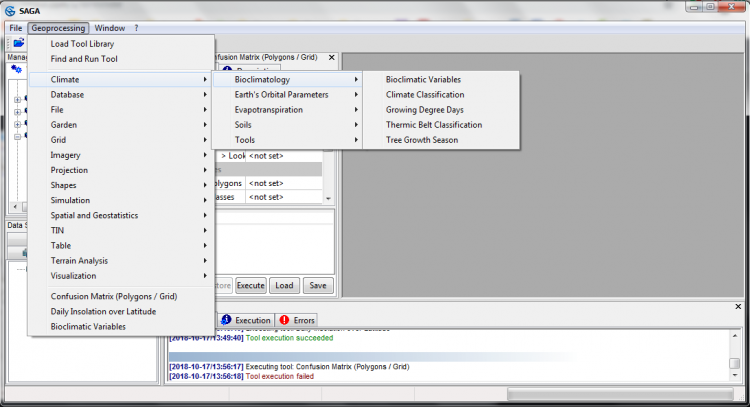Select Bioclimatic Variables in Bioclimatology list
This screenshot has height=407, width=750.
(441, 79)
